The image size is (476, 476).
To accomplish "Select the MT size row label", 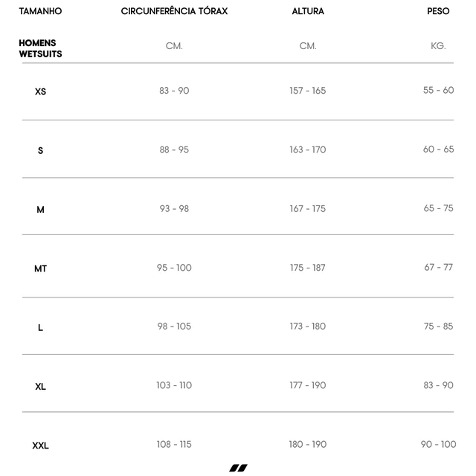I will (40, 268).
